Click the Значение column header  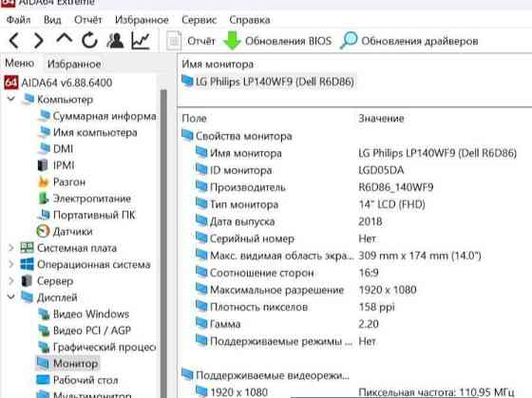381,119
